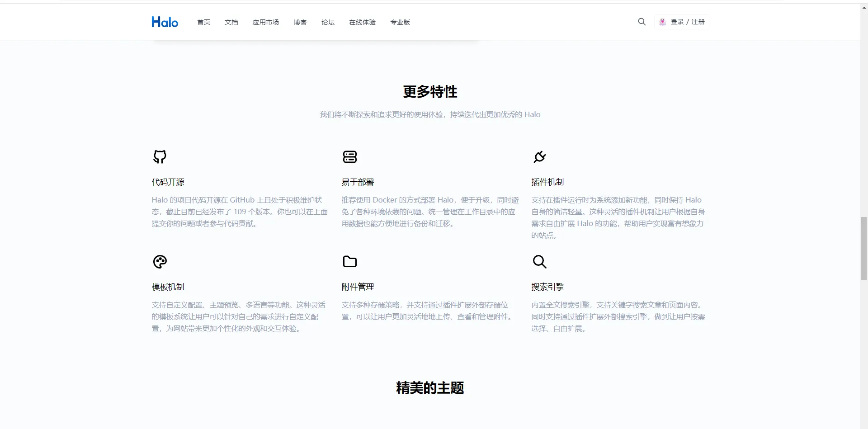The image size is (868, 429).
Task: Click the 插件机制 feature title
Action: pyautogui.click(x=548, y=182)
